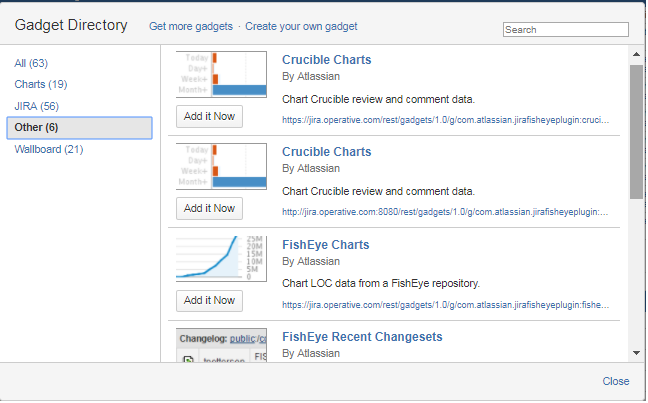This screenshot has width=648, height=403.
Task: Click 'By Atlassian' under FishEye Charts
Action: tap(311, 262)
